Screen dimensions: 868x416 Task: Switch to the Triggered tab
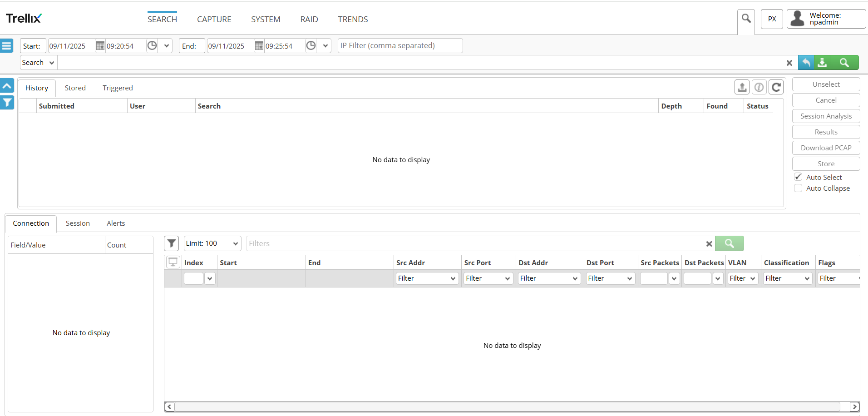coord(118,88)
